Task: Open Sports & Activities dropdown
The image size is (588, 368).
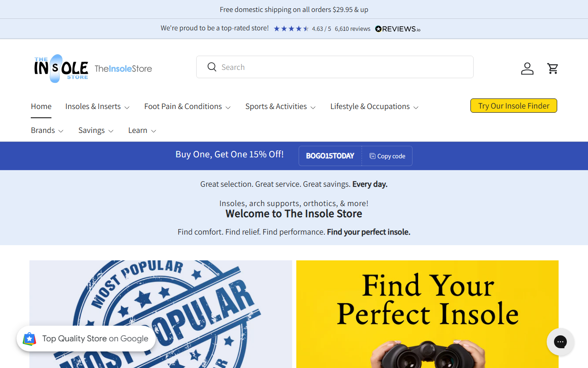Action: (x=281, y=106)
